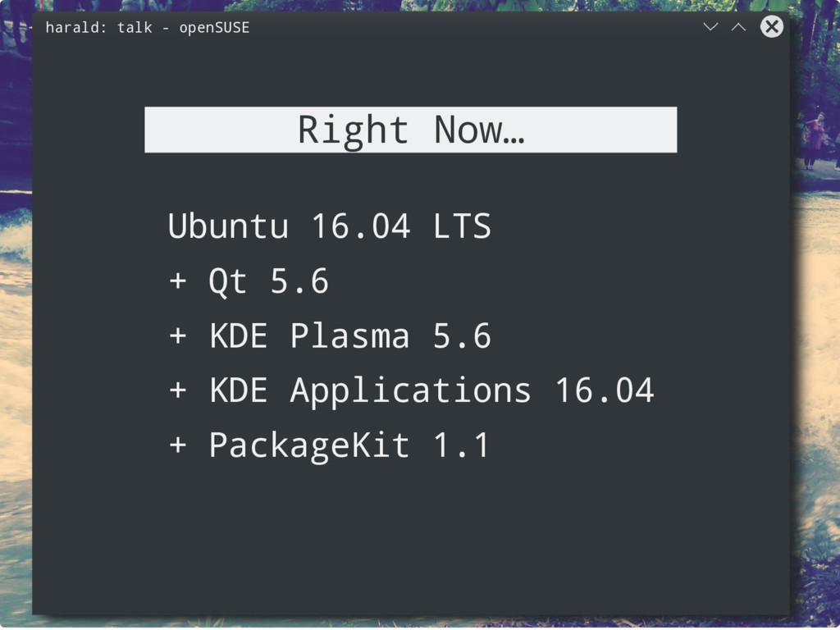Click the '+ Qt 5.6' line

[x=248, y=281]
